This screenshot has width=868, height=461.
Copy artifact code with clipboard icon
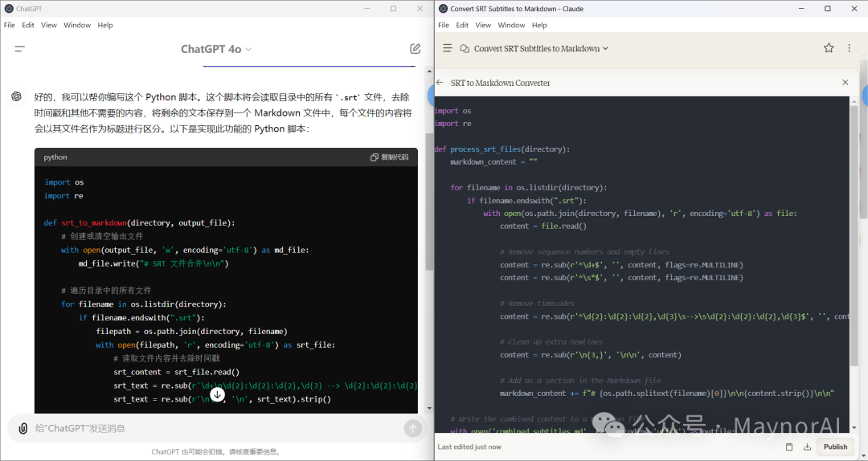click(x=788, y=447)
